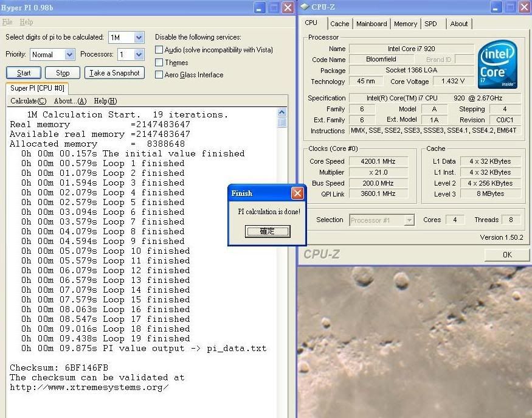532x418 pixels.
Task: Click the Bus Speed value 200.0 MHz
Action: coord(378,183)
